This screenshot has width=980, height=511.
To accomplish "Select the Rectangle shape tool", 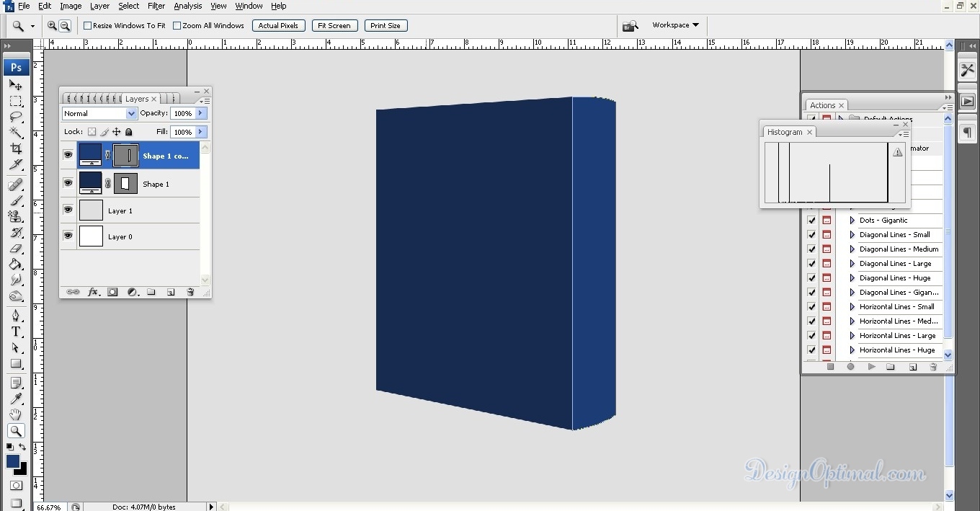I will [x=16, y=363].
